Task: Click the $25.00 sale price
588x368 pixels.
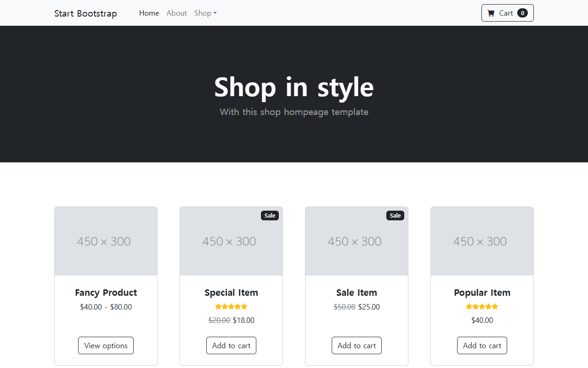Action: click(x=369, y=307)
